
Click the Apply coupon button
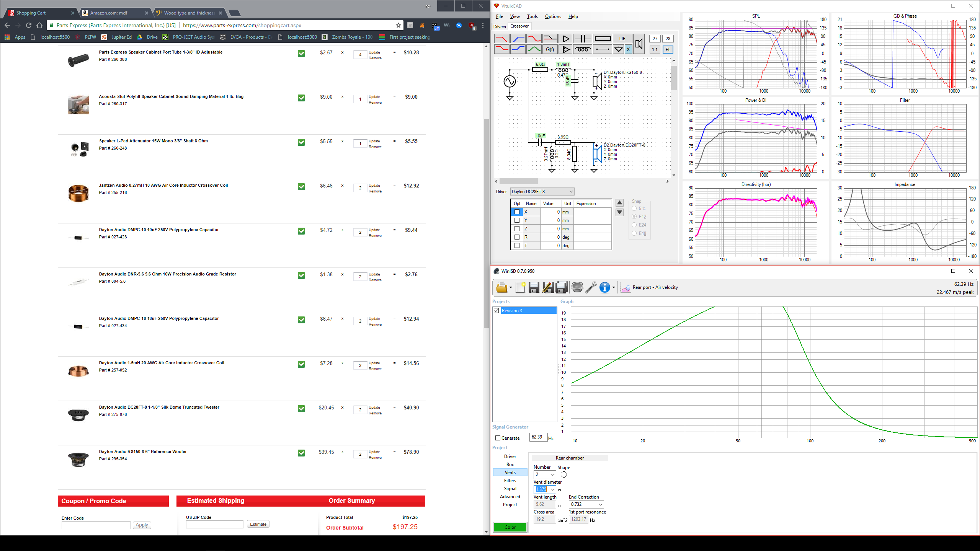point(142,525)
